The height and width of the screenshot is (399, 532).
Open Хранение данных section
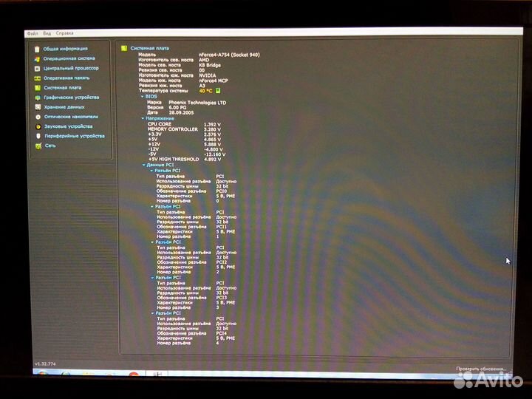tap(64, 107)
